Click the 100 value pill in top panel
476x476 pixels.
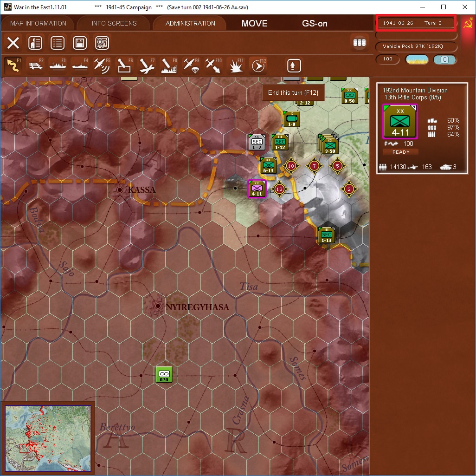pyautogui.click(x=388, y=59)
